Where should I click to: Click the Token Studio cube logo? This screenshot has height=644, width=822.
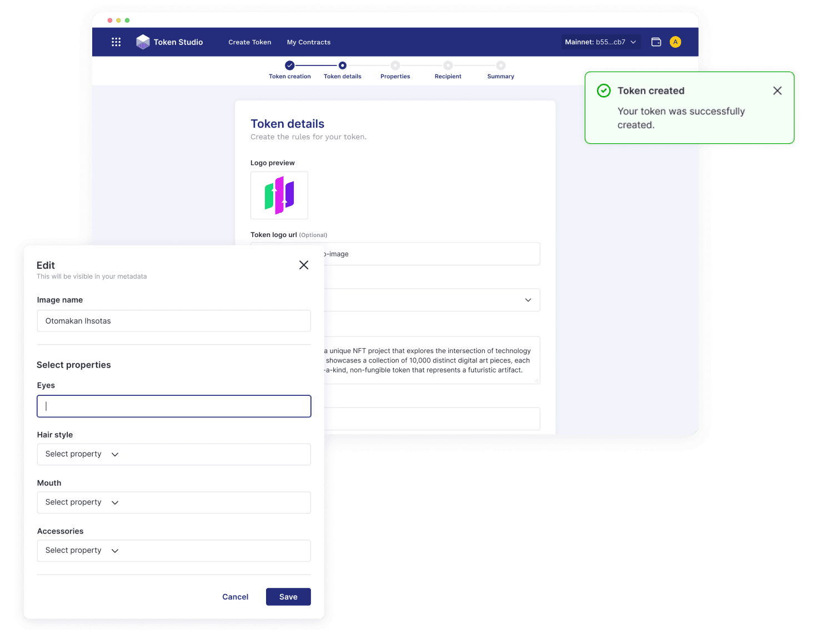pyautogui.click(x=143, y=42)
